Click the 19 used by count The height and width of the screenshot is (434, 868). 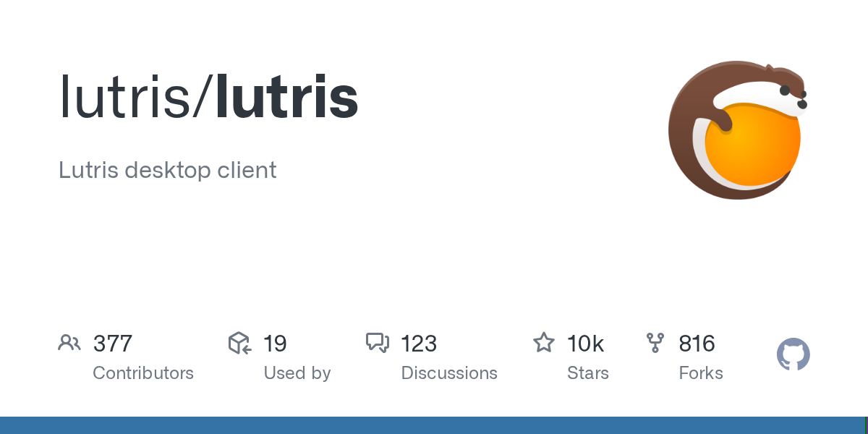click(275, 344)
